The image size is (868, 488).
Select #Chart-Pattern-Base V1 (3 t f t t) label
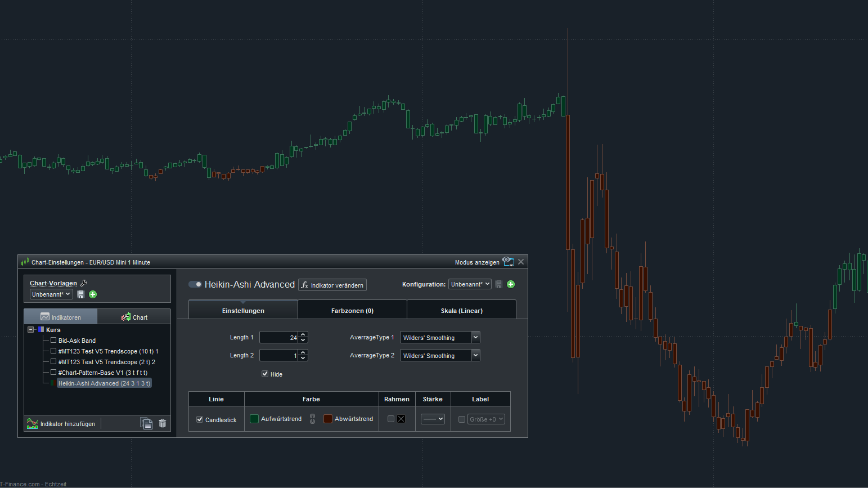point(103,373)
